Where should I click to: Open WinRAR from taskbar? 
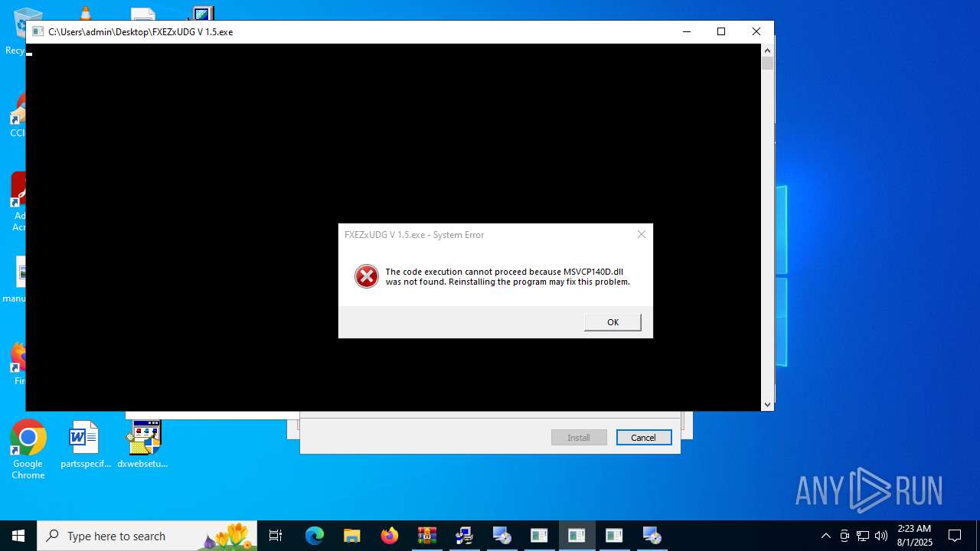pyautogui.click(x=427, y=536)
